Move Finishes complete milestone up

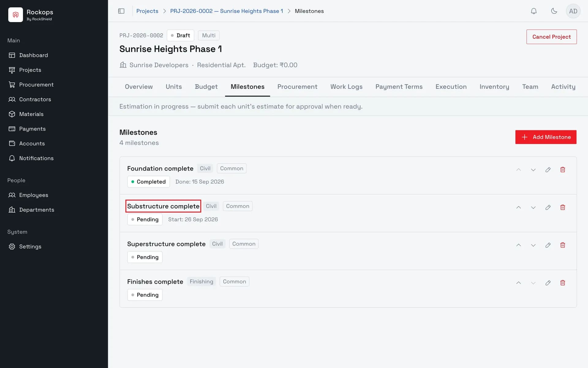coord(518,283)
